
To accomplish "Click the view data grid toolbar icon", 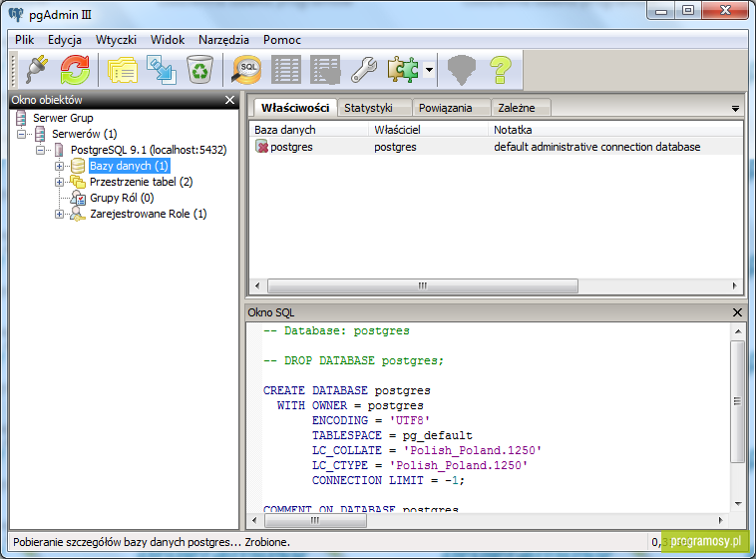I will pos(286,70).
